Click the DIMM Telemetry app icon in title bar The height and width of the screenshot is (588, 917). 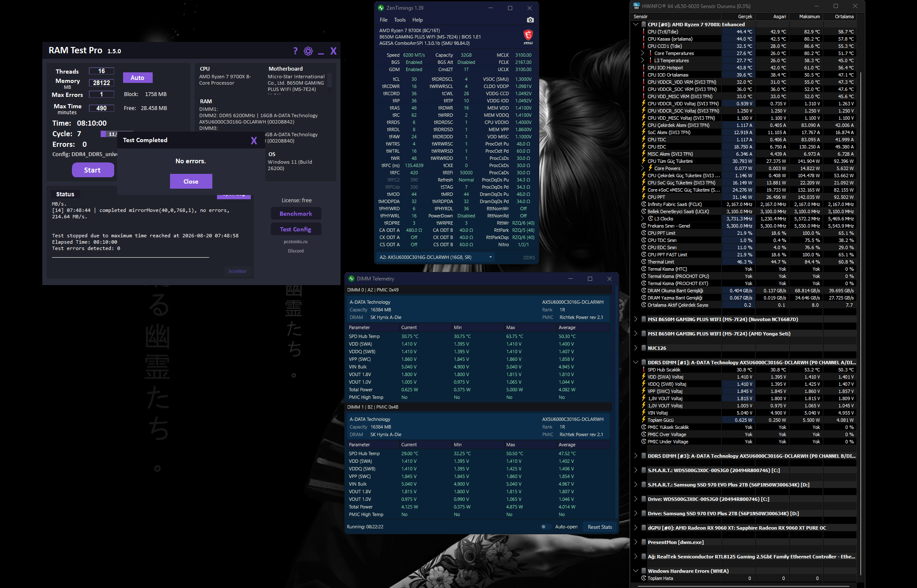[351, 279]
